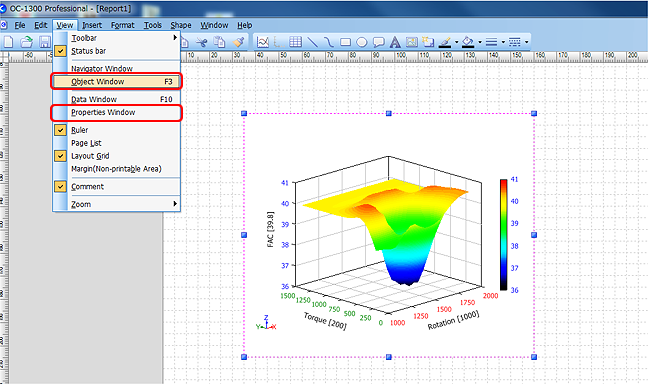Click the bottom-right selection handle

click(x=534, y=357)
